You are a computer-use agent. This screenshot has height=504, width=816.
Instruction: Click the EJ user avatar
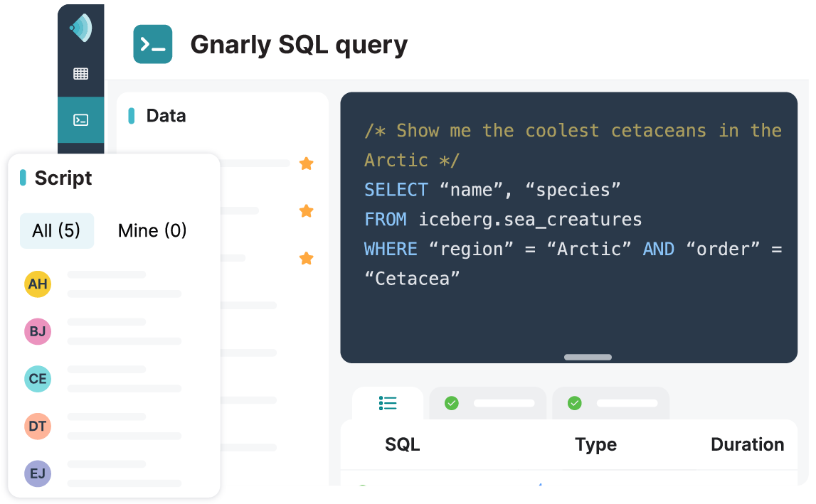[x=38, y=473]
